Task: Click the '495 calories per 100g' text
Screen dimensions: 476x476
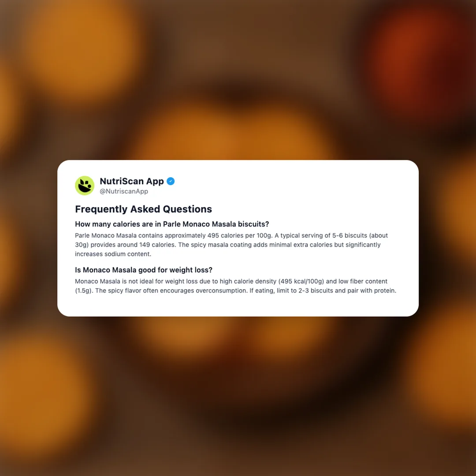Action: tap(239, 235)
